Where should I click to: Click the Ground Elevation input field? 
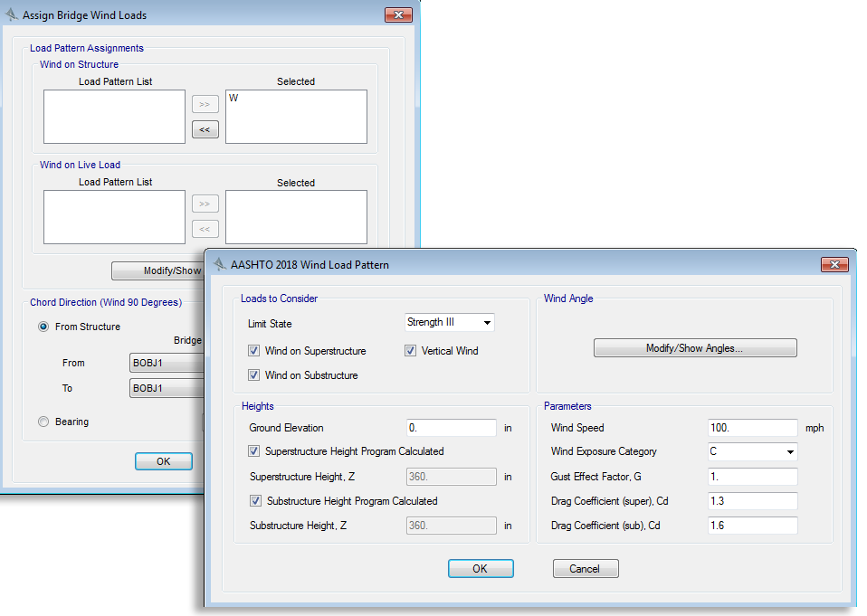451,428
